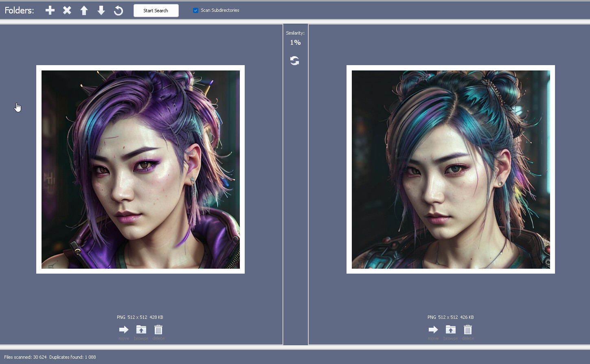Delete the left 428 KB duplicate
This screenshot has height=364, width=590.
[x=158, y=330]
